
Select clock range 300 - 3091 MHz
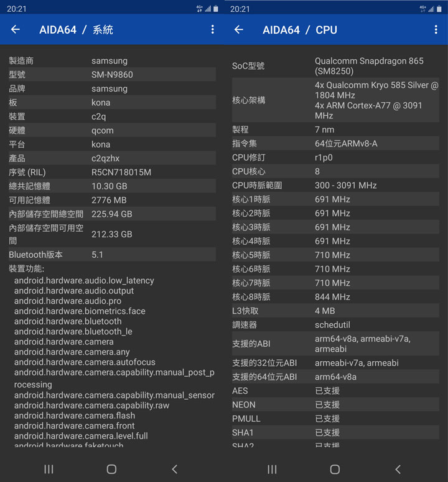click(345, 186)
